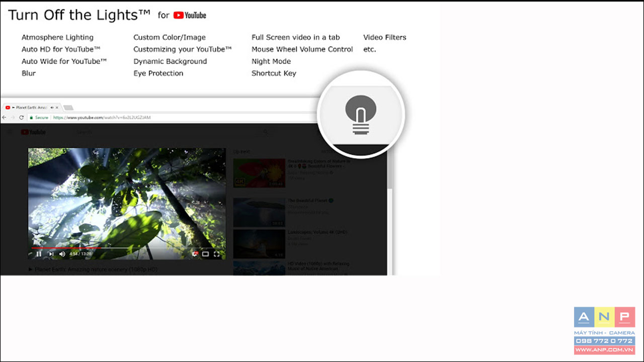Click the Dynamic Background text
The width and height of the screenshot is (644, 362).
[x=170, y=61]
